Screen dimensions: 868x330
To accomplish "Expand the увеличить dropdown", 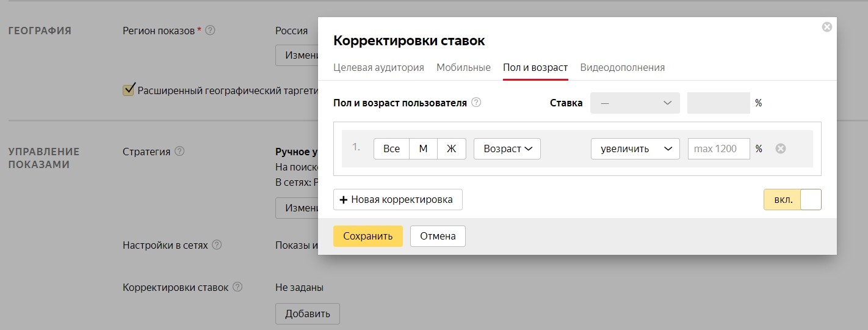I will pos(635,148).
